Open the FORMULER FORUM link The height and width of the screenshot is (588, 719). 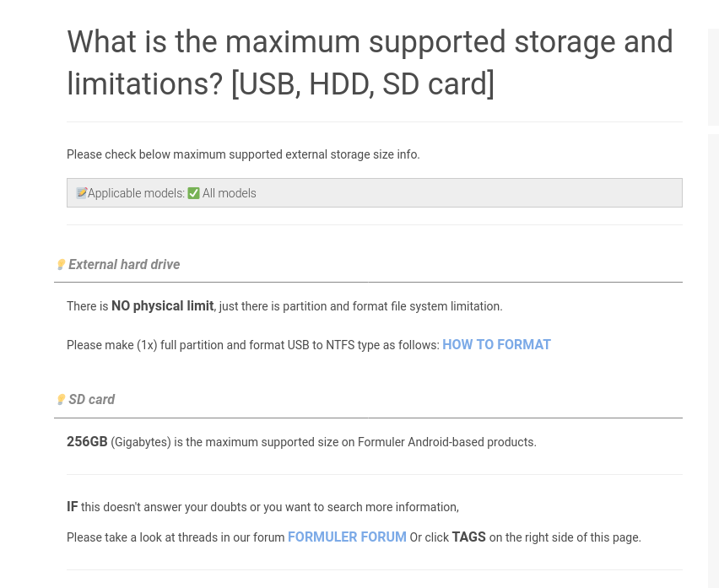point(347,537)
